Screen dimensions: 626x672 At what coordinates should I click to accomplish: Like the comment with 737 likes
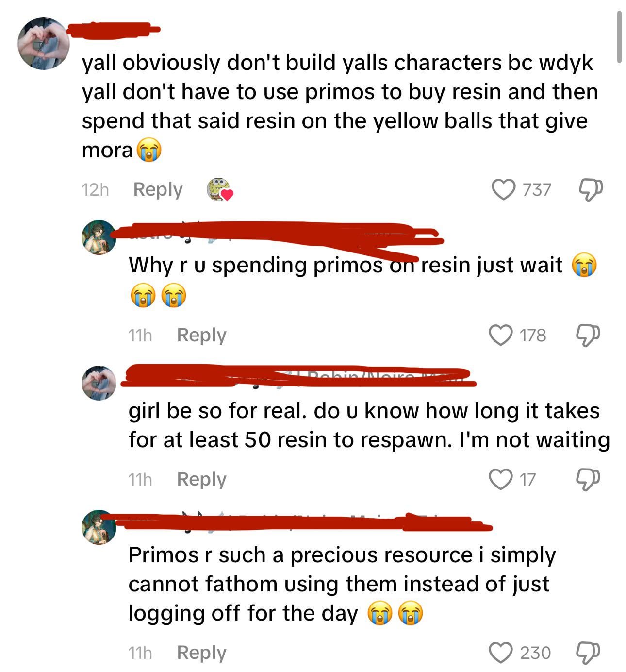tap(504, 189)
